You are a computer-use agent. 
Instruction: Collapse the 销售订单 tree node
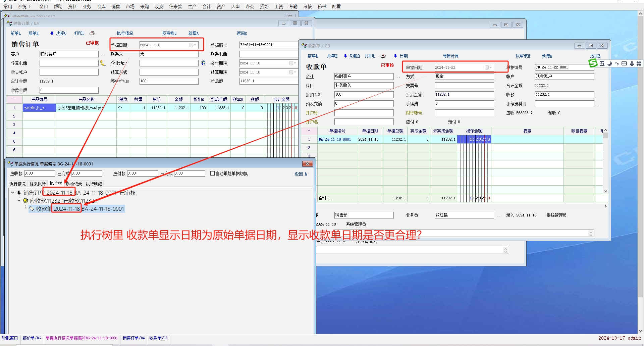click(12, 193)
